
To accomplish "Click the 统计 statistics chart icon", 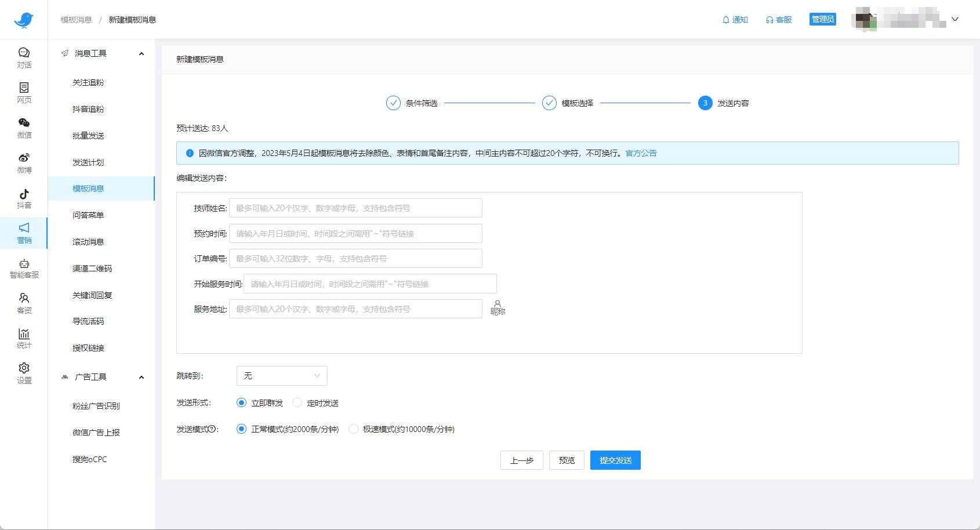I will [x=24, y=334].
